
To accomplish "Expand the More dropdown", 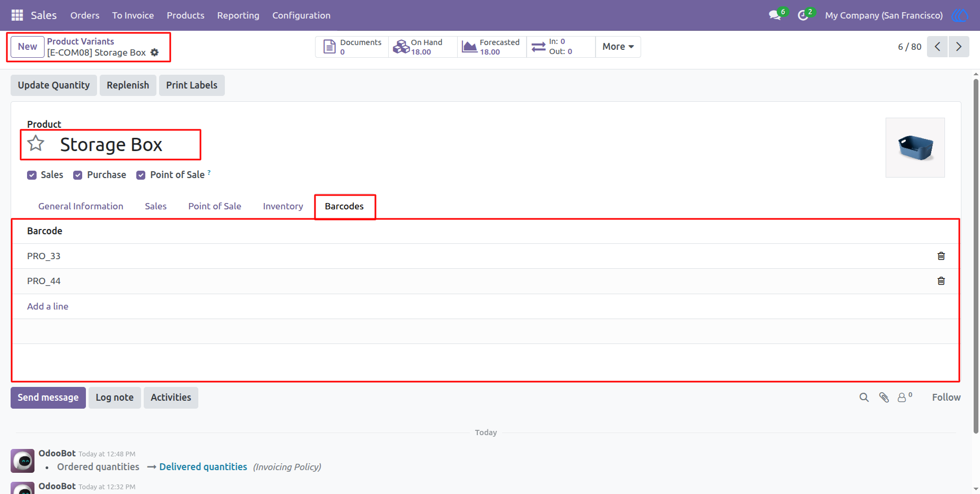I will tap(618, 47).
